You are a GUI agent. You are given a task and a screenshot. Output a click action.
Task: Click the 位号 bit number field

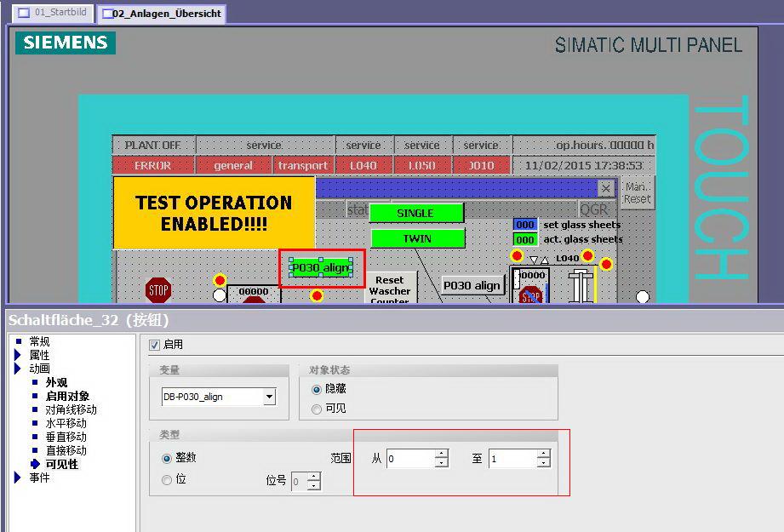[299, 482]
